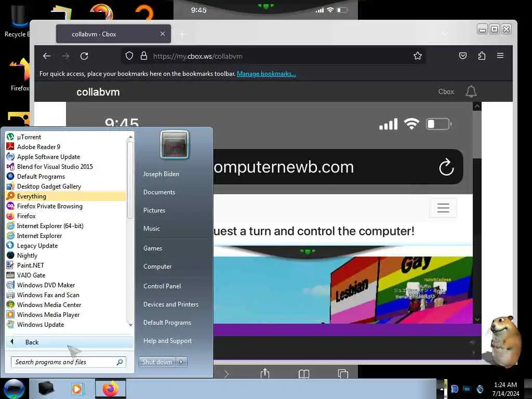Viewport: 532px width, 399px height.
Task: Bookmark this page with the star icon
Action: (418, 56)
